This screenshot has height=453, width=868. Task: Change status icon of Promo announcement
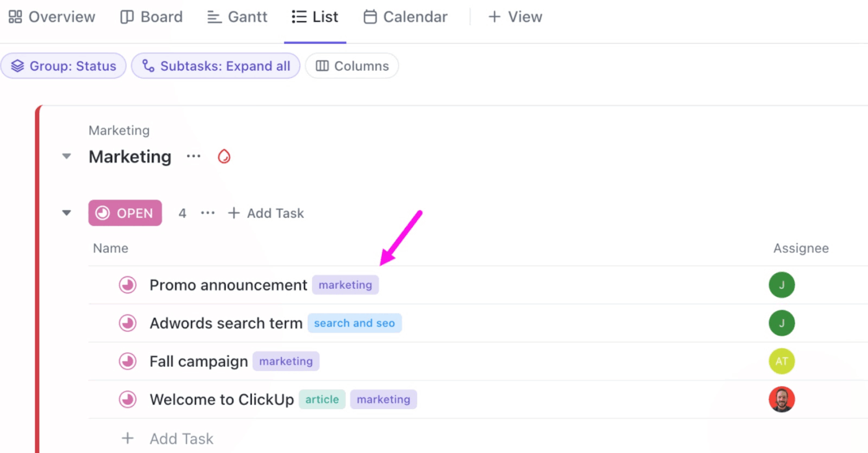[x=128, y=285]
